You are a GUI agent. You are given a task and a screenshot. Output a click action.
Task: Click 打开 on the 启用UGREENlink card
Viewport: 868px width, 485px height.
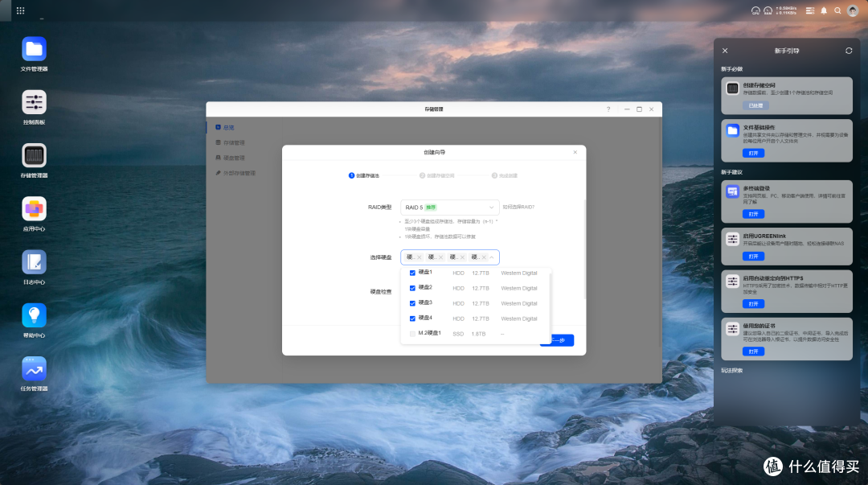coord(753,256)
